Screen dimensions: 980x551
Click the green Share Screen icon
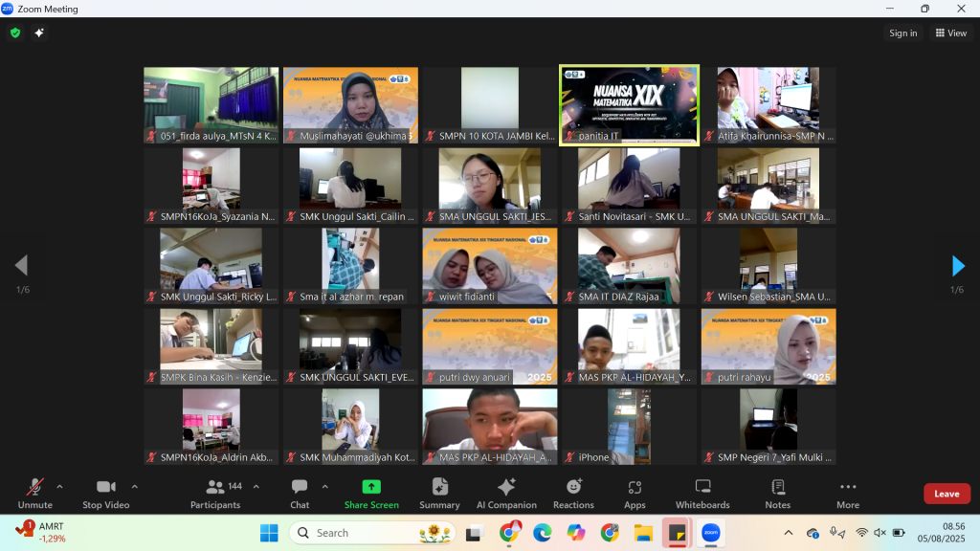pos(371,493)
